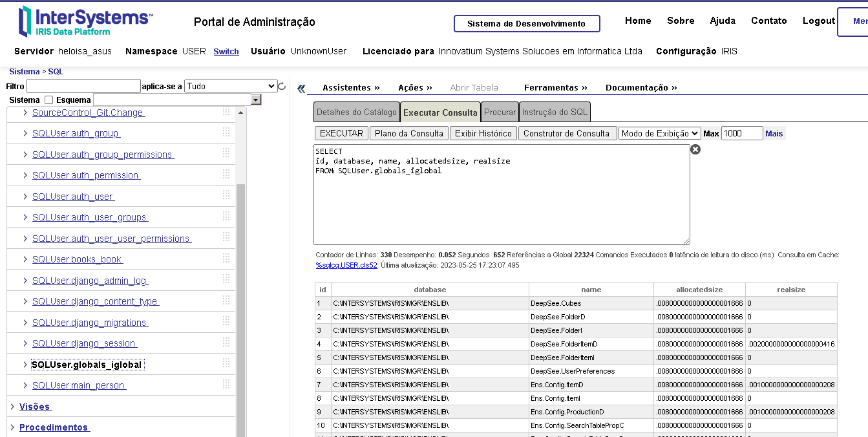Viewport: 868px width, 437px height.
Task: Click the schema list vertical scrollbar
Action: click(x=241, y=291)
